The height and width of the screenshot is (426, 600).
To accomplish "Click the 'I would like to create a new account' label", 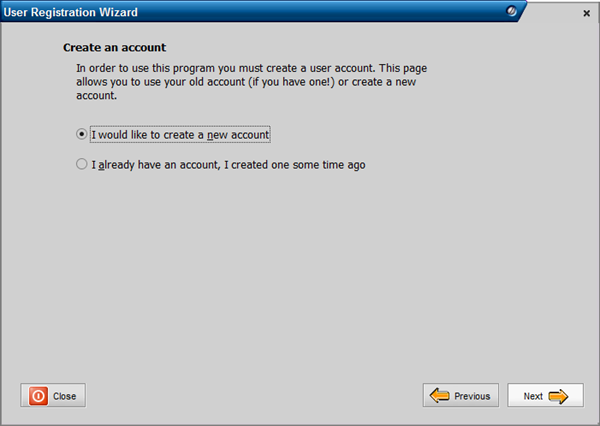I will (x=181, y=134).
